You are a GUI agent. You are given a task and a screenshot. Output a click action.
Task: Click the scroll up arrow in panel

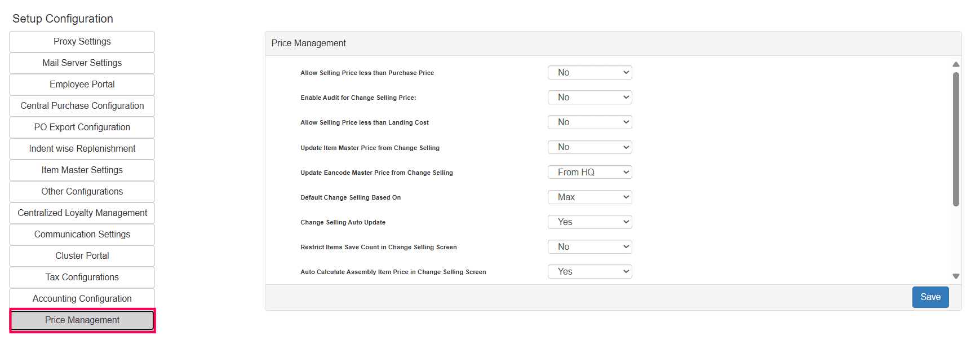coord(956,64)
